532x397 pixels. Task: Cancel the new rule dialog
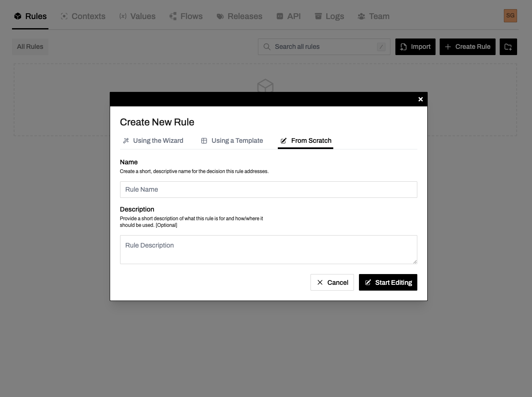(332, 282)
